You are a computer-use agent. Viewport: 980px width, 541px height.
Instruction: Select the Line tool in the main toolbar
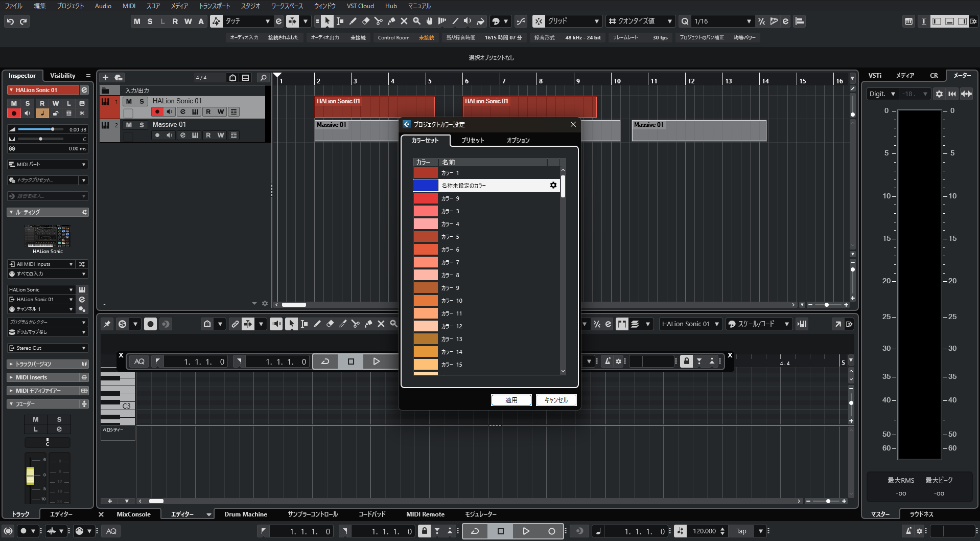pyautogui.click(x=455, y=21)
